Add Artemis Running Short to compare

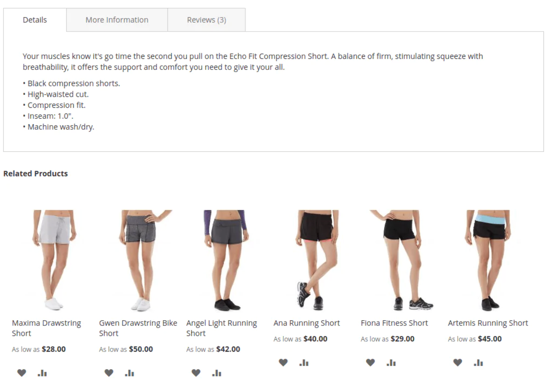(478, 363)
